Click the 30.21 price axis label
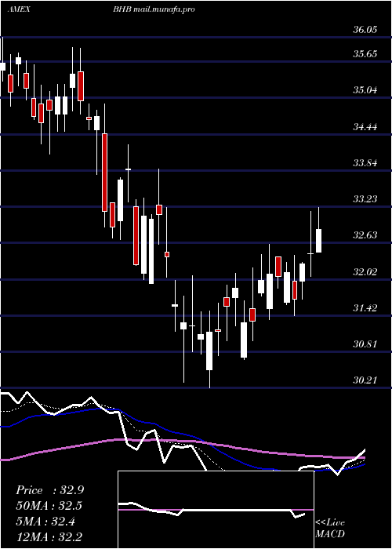Screen dimensions: 392x549 365,380
